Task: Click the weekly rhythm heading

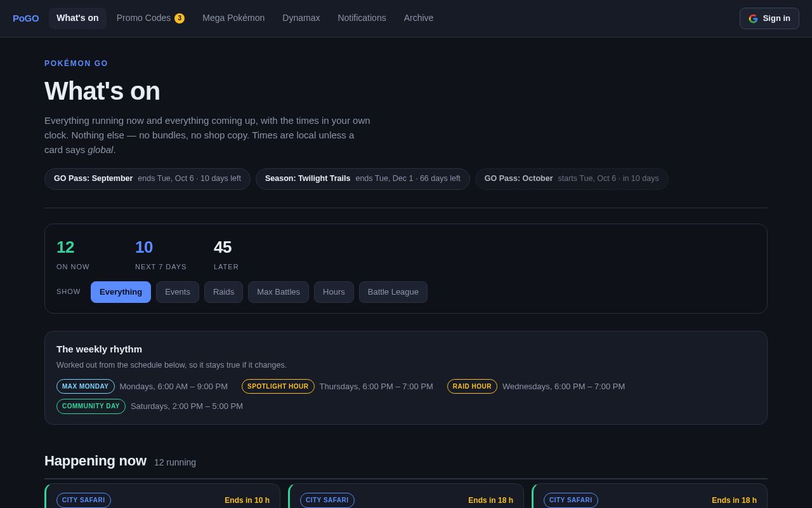Action: click(x=99, y=349)
